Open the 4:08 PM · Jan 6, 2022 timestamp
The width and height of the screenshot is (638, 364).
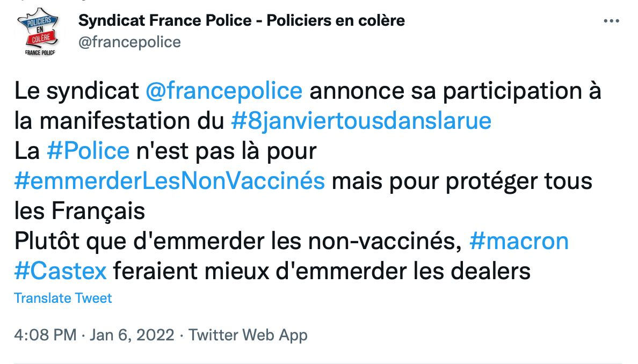tap(95, 336)
